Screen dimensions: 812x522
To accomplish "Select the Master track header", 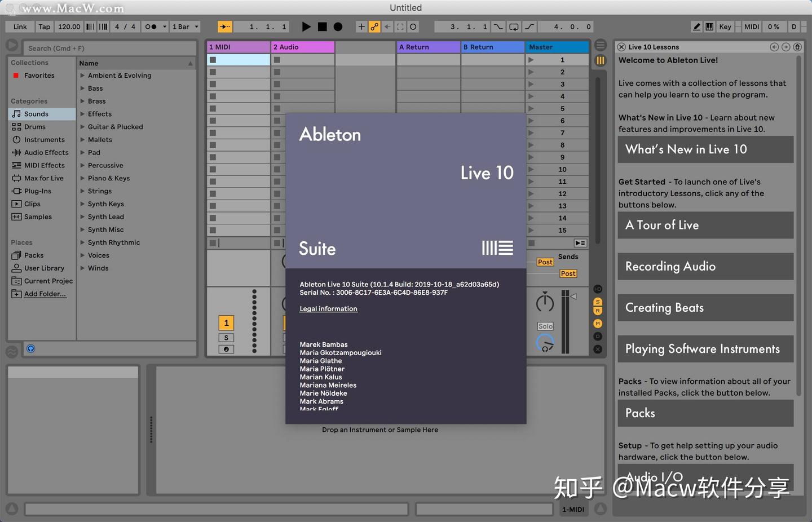I will coord(558,47).
